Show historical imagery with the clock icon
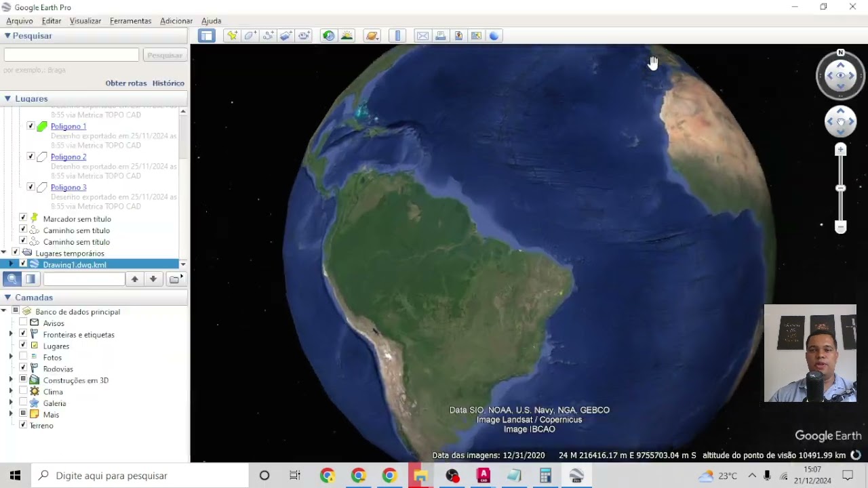868x488 pixels. click(x=328, y=36)
